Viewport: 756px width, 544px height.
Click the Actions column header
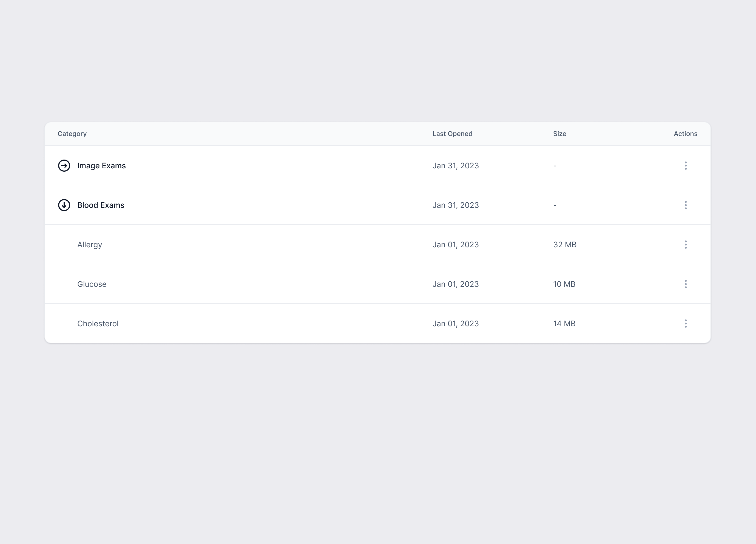pyautogui.click(x=685, y=134)
